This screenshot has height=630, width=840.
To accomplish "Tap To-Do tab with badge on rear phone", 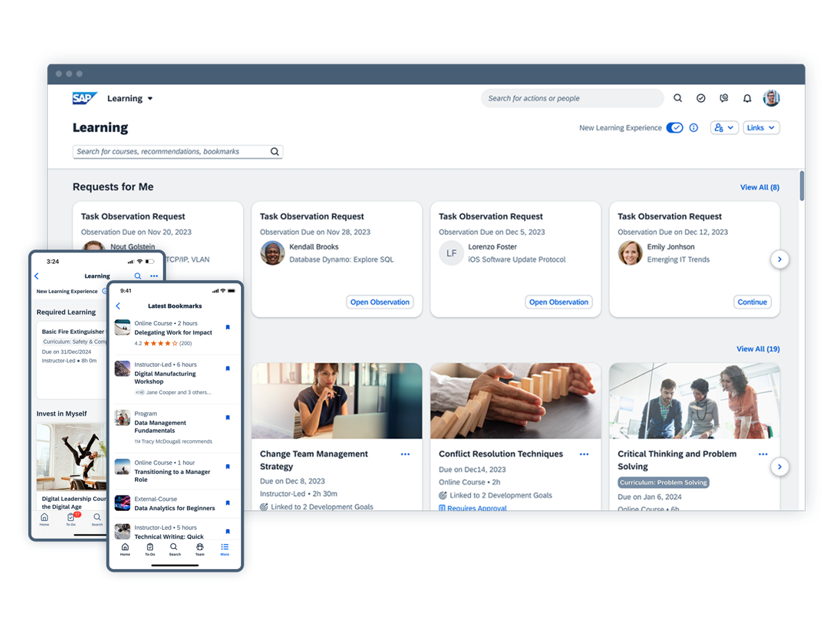I will 71,519.
